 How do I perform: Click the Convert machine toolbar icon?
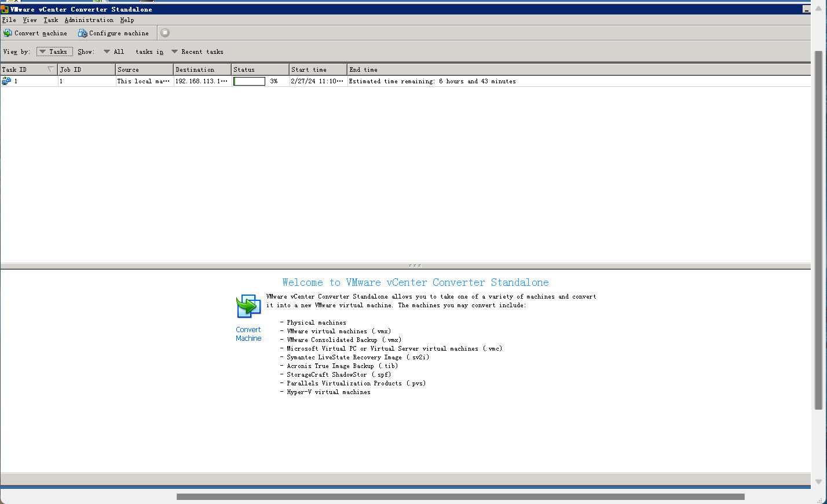point(8,33)
